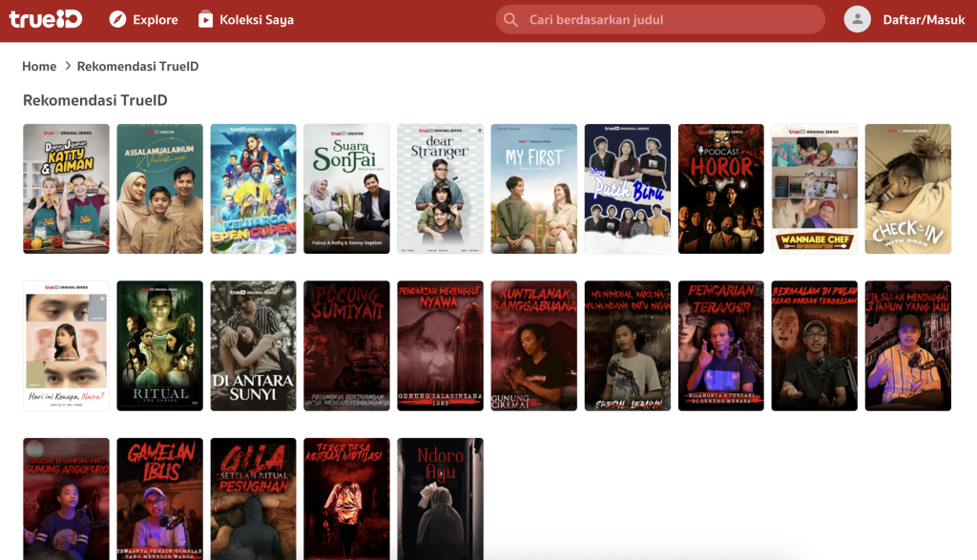Open Gamelan Iblis poster
This screenshot has height=560, width=977.
point(160,499)
